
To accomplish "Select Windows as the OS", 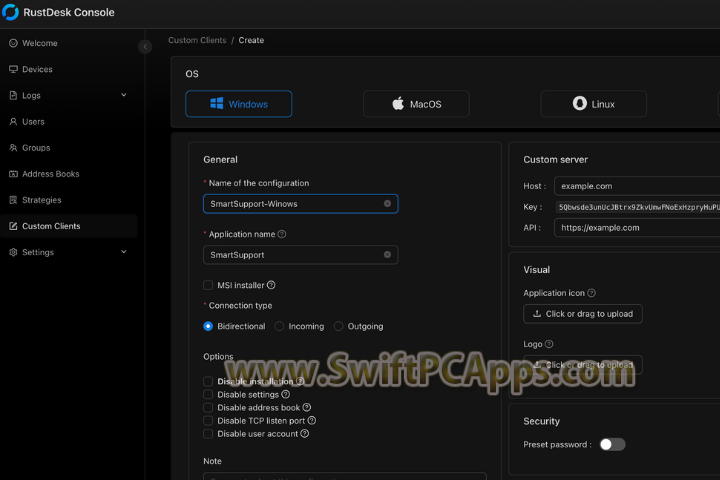I will point(239,104).
